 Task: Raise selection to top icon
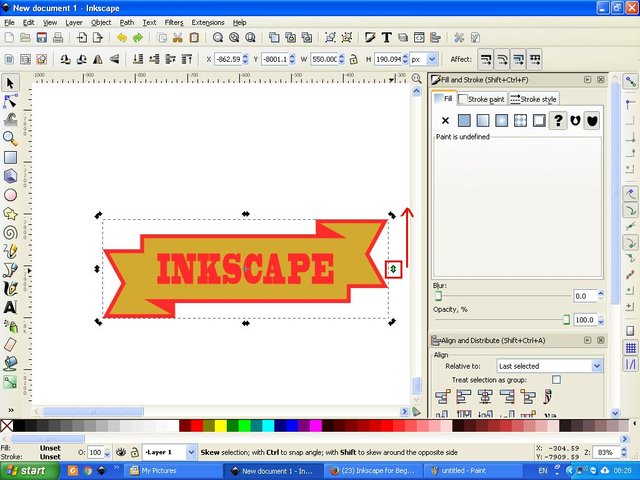click(187, 60)
